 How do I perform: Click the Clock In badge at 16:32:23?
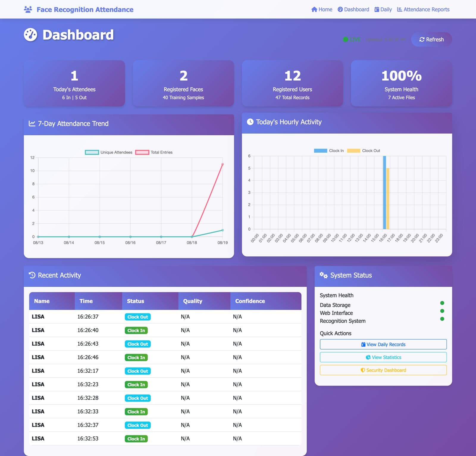pyautogui.click(x=136, y=385)
